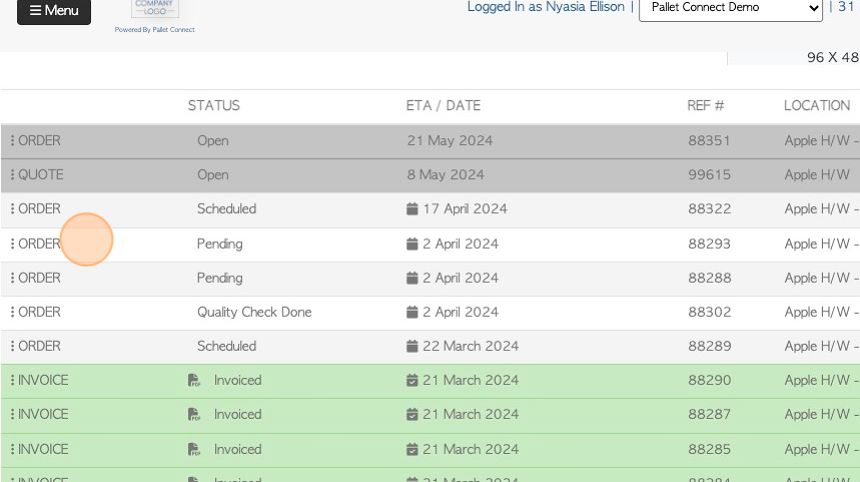Click calendar check icon for invoice 88285
Image resolution: width=860 pixels, height=482 pixels.
pos(412,449)
